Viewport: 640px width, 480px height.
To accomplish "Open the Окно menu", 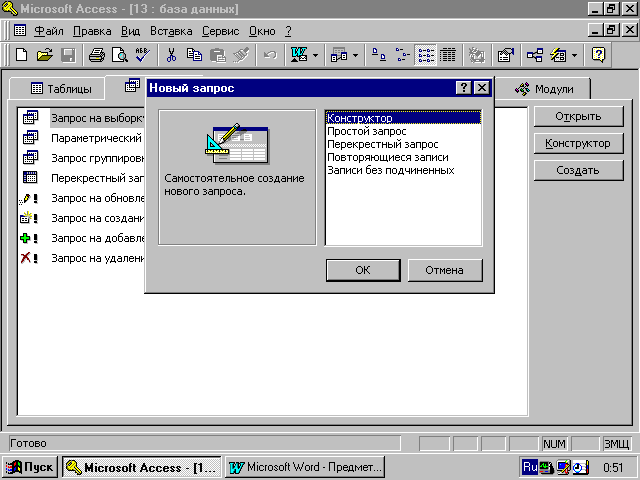I will click(x=262, y=31).
